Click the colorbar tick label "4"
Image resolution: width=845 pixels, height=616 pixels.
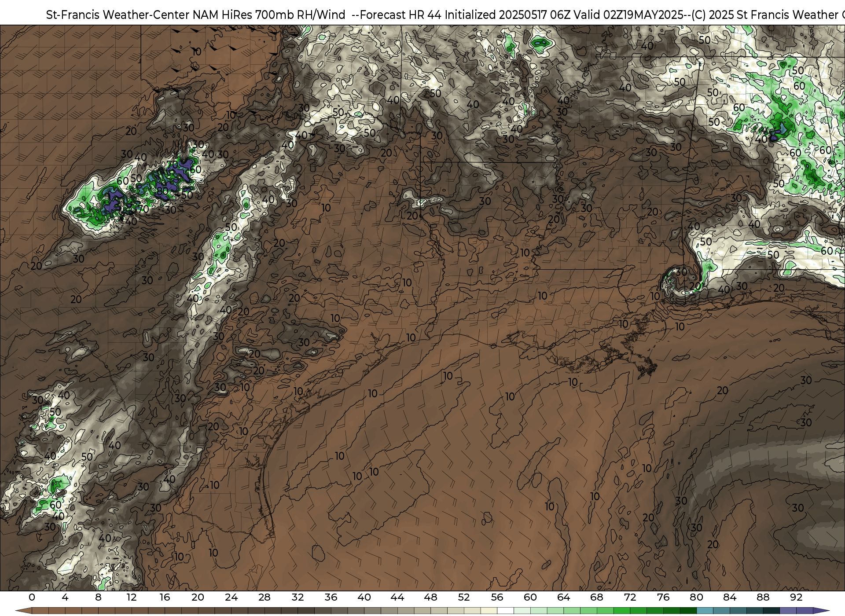[65, 597]
